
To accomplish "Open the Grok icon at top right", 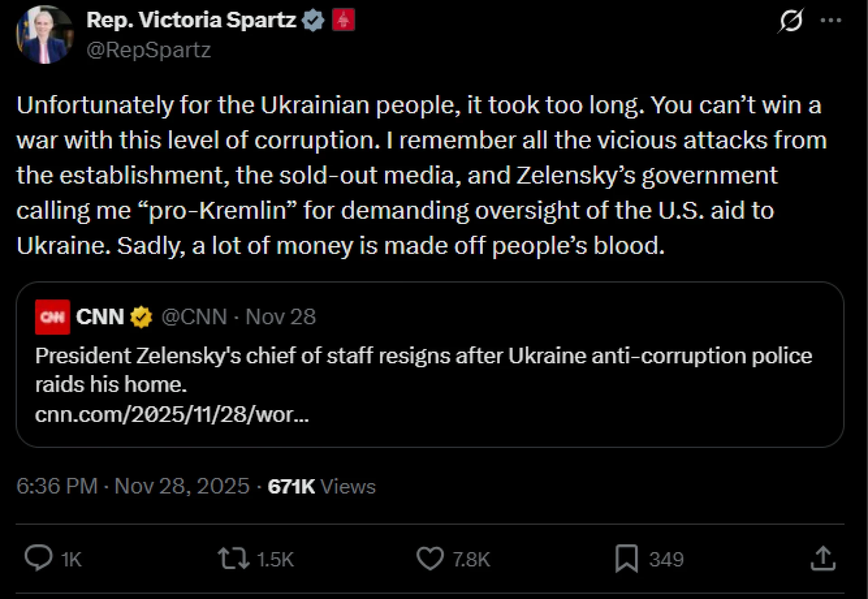I will (791, 21).
